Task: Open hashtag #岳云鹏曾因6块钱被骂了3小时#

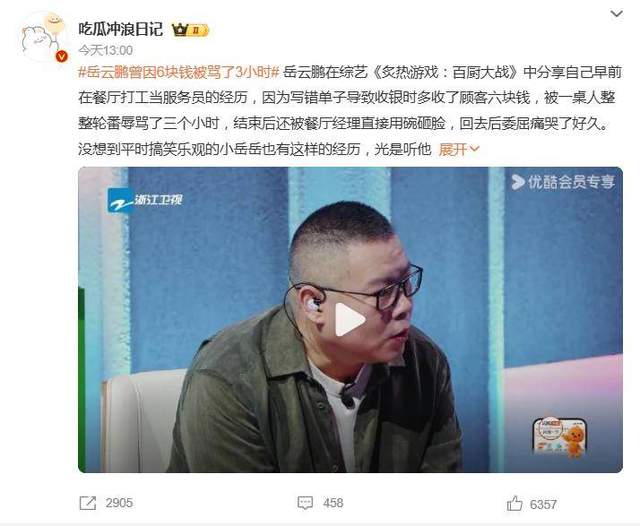Action: click(x=179, y=73)
